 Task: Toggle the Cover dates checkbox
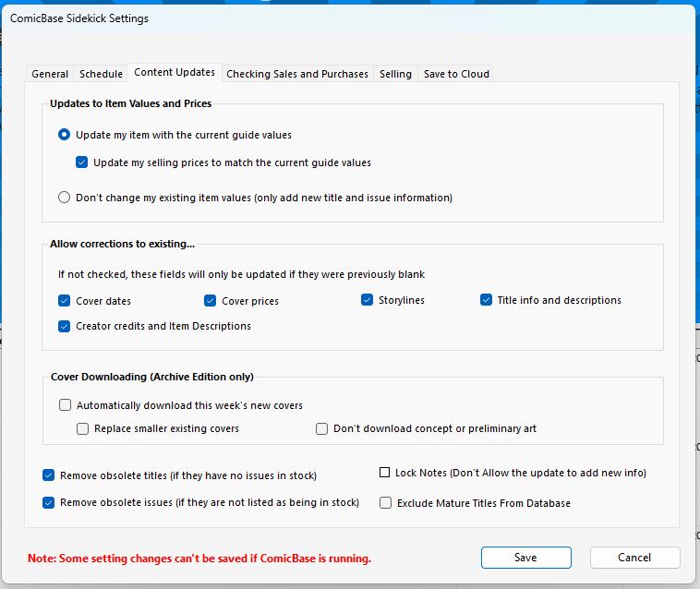click(65, 301)
